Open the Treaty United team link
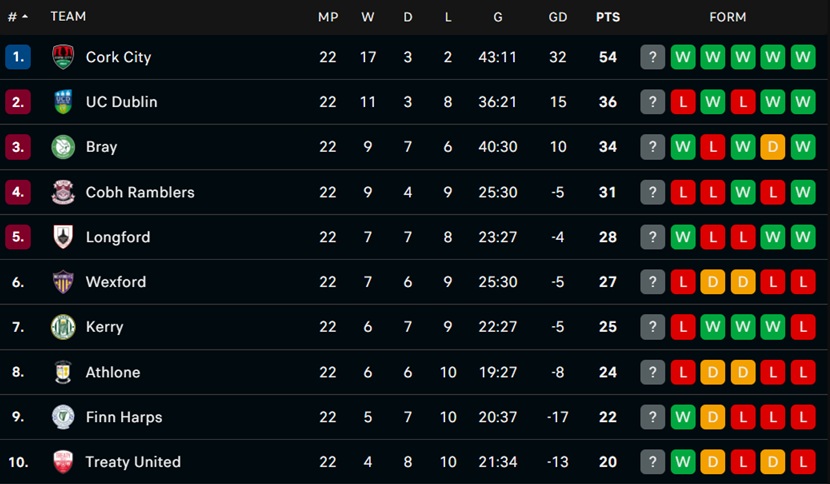 point(133,462)
